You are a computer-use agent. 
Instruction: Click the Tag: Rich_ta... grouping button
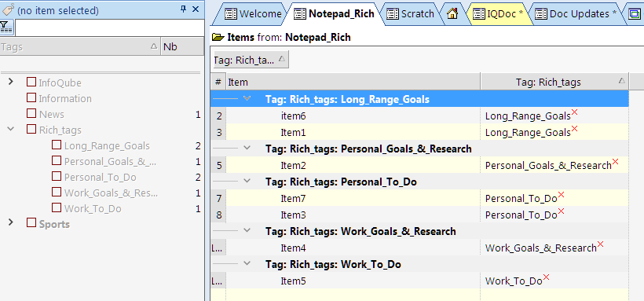click(x=251, y=60)
